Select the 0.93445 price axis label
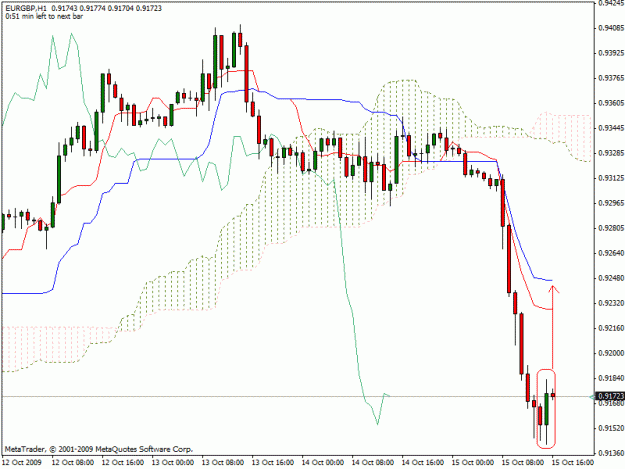Image resolution: width=625 pixels, height=469 pixels. coord(611,128)
